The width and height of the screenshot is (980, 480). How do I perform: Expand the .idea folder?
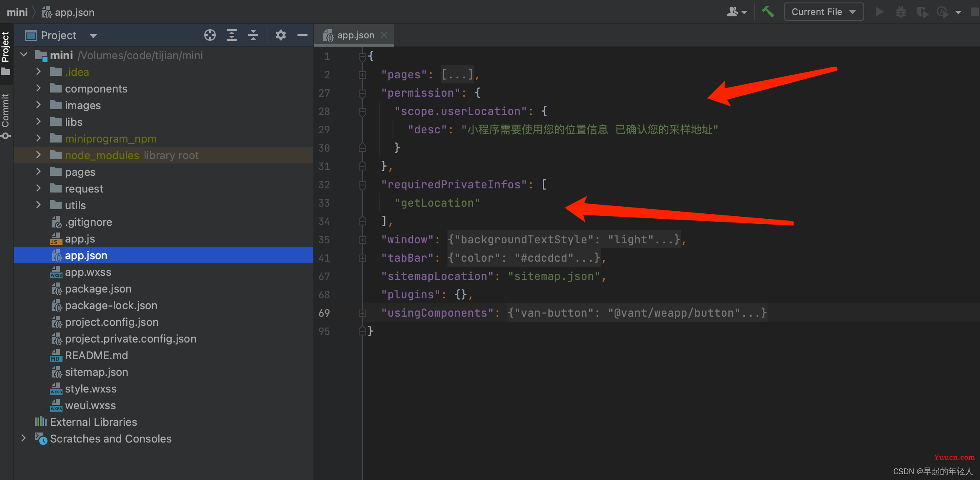pyautogui.click(x=38, y=72)
